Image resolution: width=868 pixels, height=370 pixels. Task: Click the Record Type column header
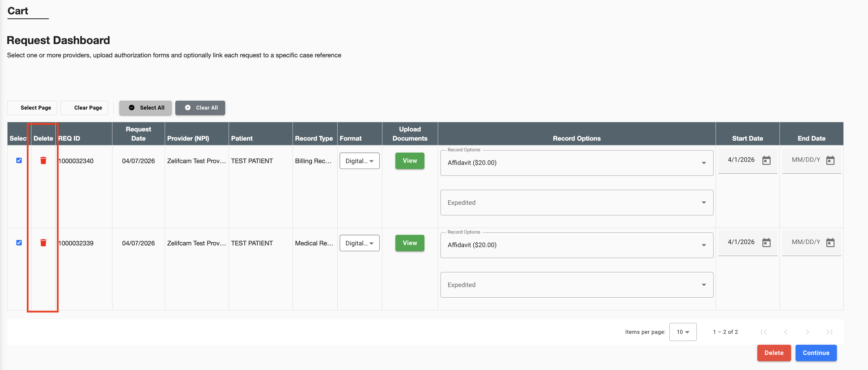tap(314, 138)
